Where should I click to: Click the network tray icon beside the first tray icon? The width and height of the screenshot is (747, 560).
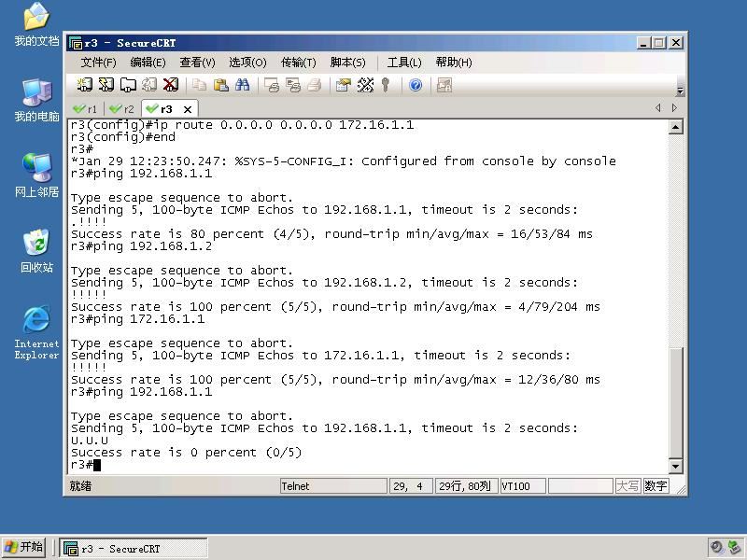[x=735, y=548]
